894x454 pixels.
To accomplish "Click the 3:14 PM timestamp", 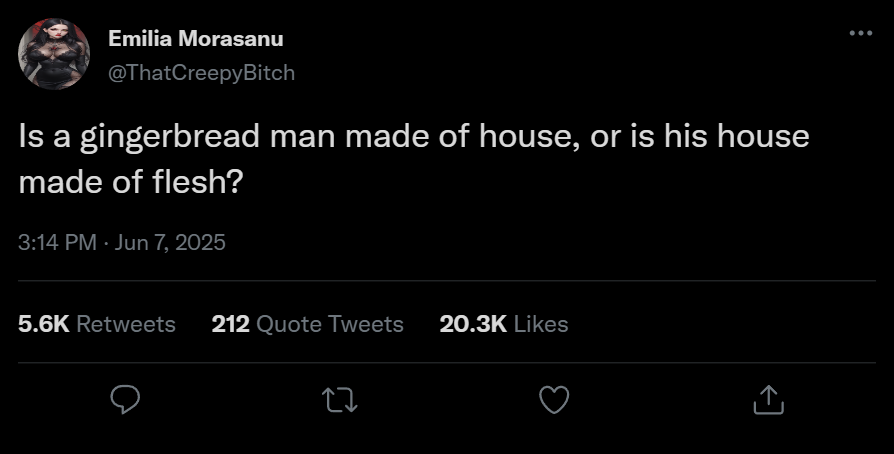I will coord(57,242).
